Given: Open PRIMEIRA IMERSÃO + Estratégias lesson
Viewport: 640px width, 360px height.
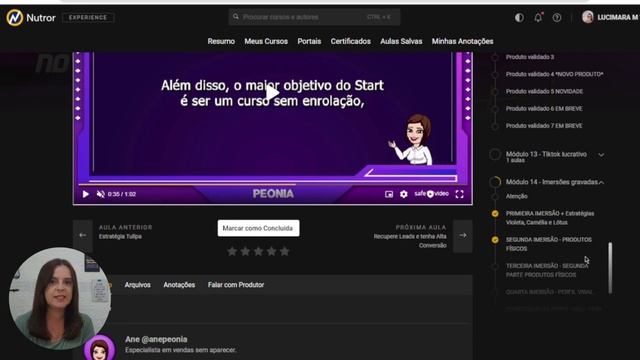Looking at the screenshot, I should (x=550, y=218).
